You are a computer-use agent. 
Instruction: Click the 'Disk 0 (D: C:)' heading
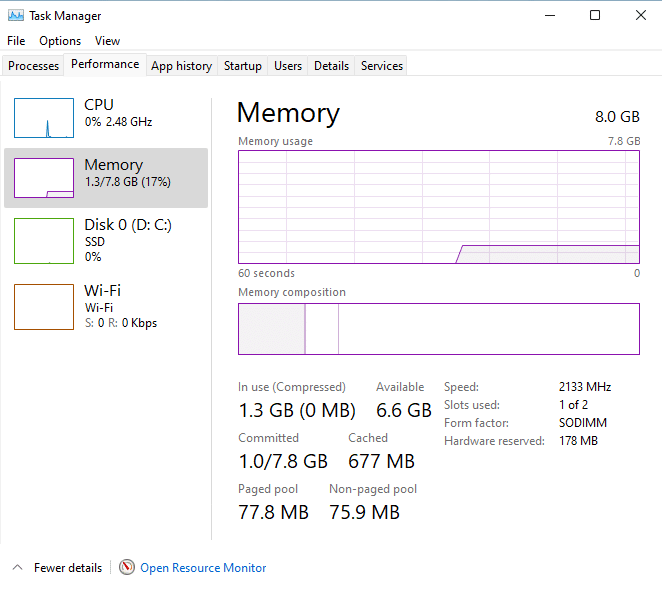pos(128,225)
